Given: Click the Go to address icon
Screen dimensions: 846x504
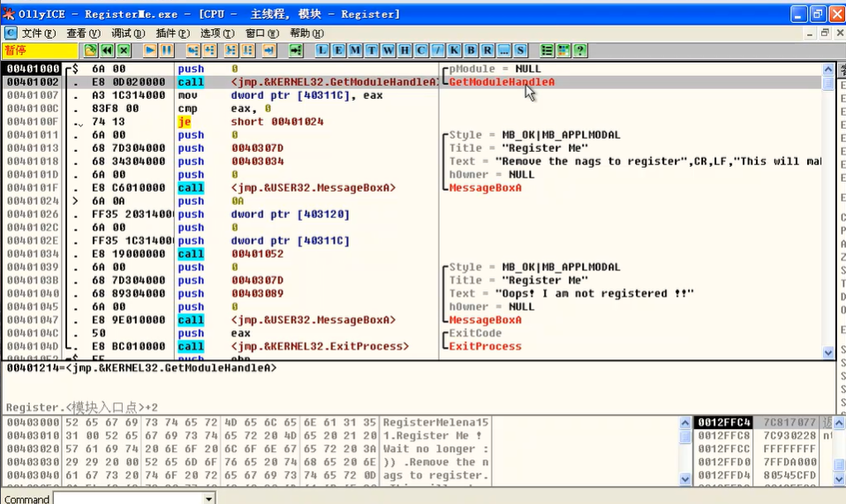Looking at the screenshot, I should pyautogui.click(x=296, y=50).
